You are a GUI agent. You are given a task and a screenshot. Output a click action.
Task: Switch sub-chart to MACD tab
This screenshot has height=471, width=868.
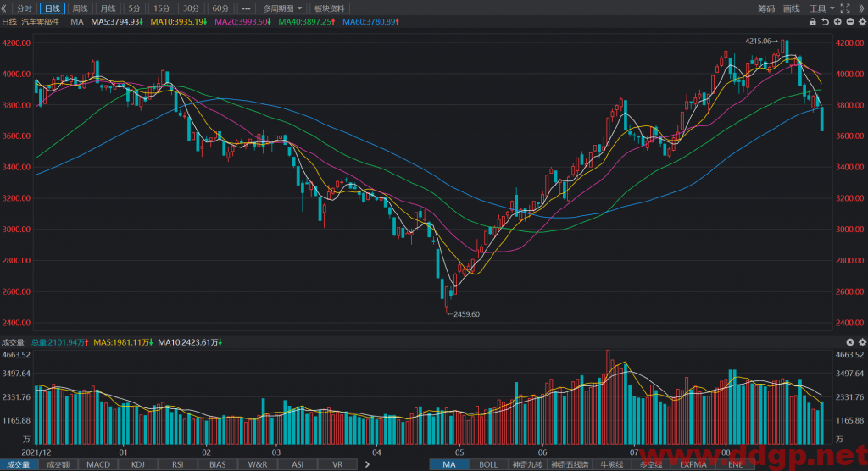pos(98,464)
